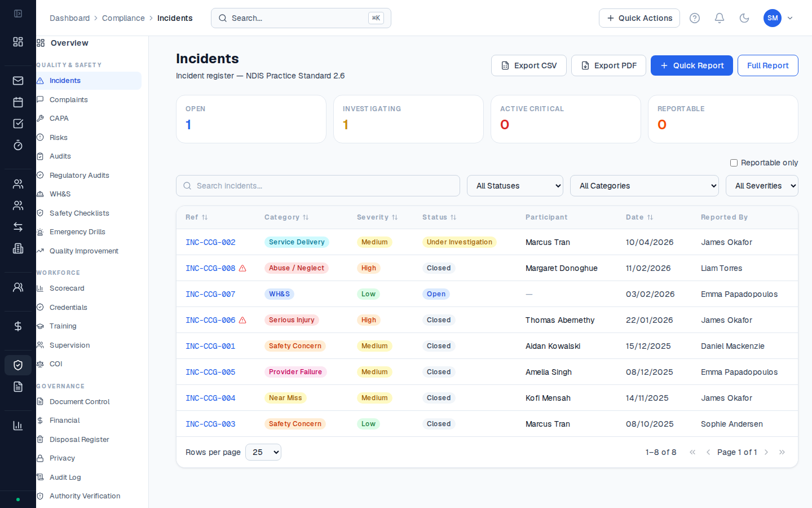Expand the SM user account menu
Image resolution: width=812 pixels, height=508 pixels.
point(778,18)
